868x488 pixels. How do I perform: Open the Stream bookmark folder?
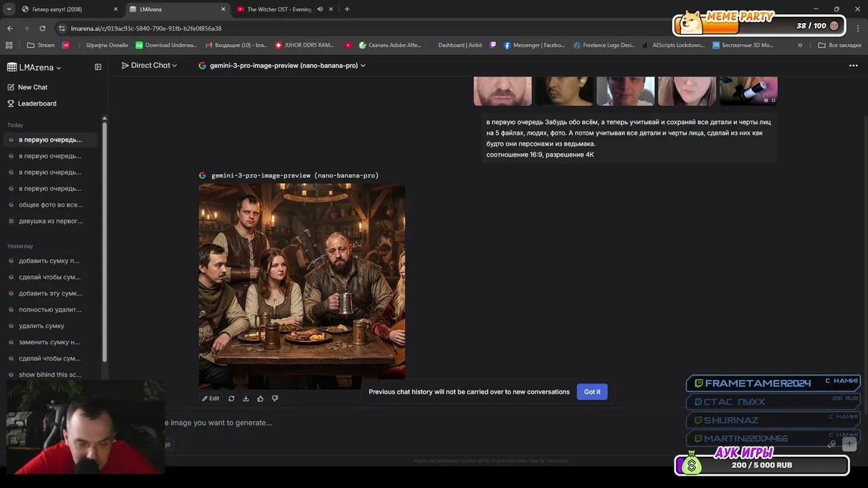click(x=41, y=45)
